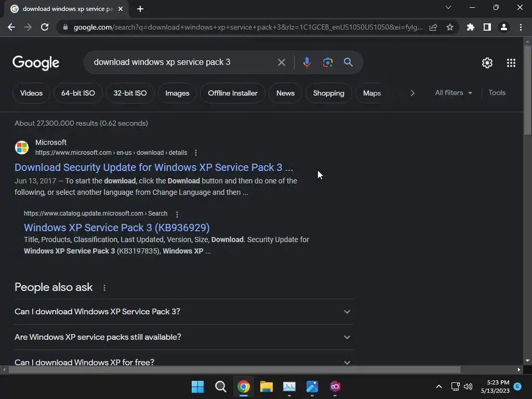Start voice search with microphone icon
Viewport: 532px width, 399px height.
307,62
